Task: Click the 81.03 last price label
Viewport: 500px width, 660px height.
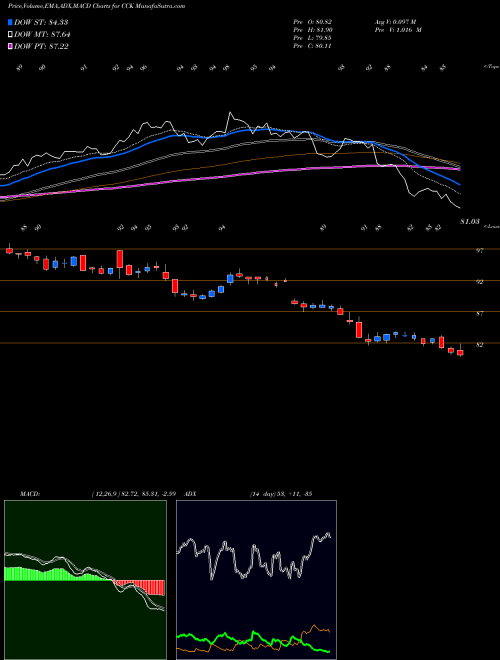Action: [470, 221]
